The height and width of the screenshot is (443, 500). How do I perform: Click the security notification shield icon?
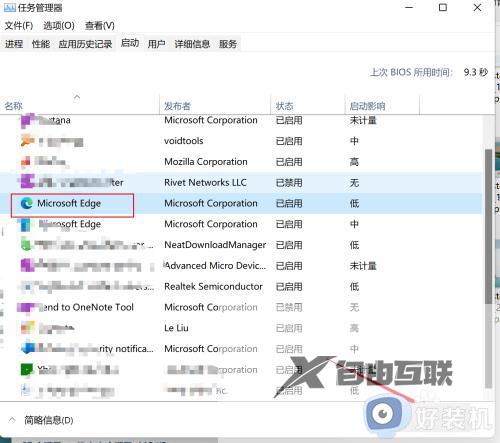pos(28,349)
